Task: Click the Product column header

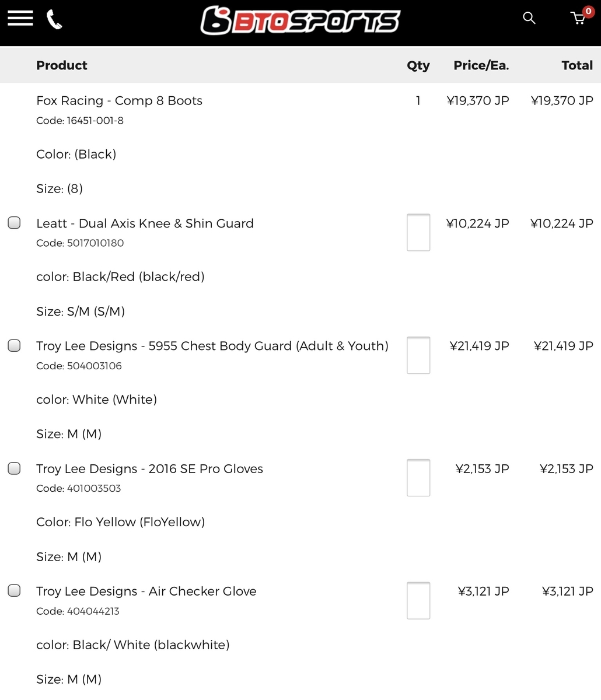Action: pos(62,65)
